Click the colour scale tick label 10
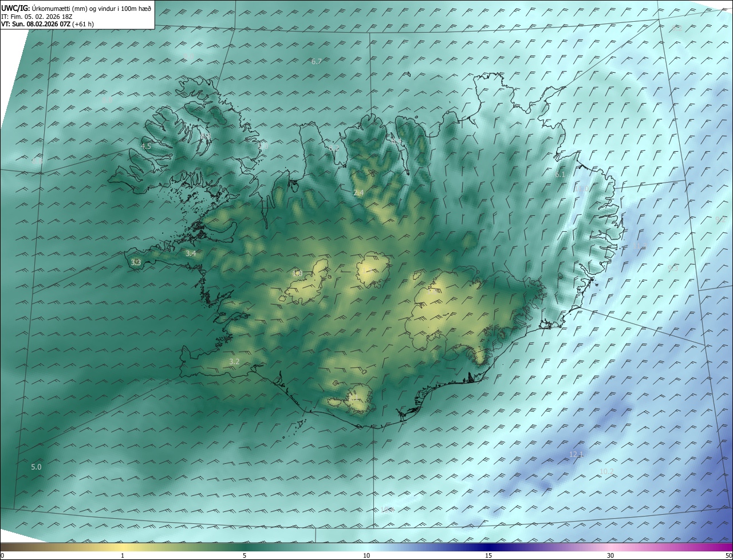 (x=366, y=555)
